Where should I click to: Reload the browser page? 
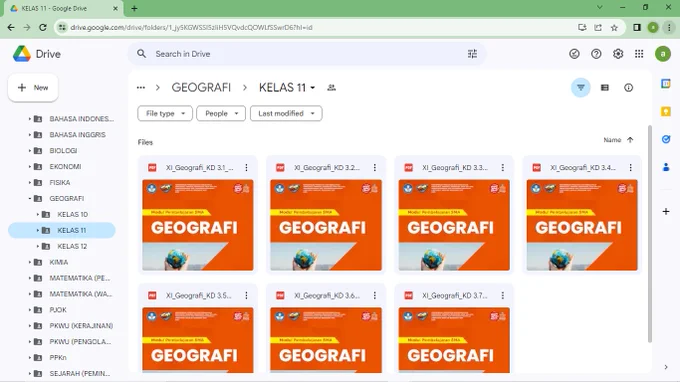[42, 27]
